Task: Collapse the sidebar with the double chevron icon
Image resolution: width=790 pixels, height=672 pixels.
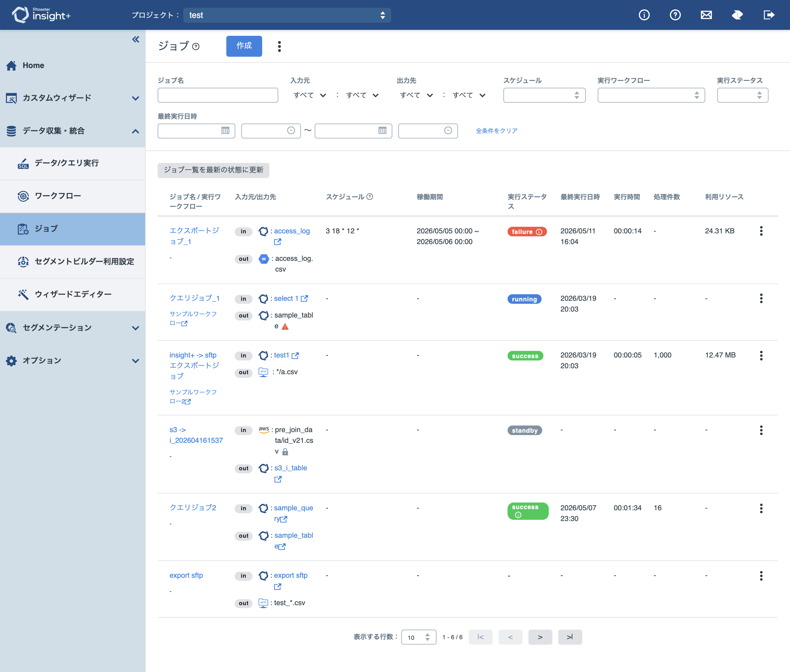Action: click(136, 39)
